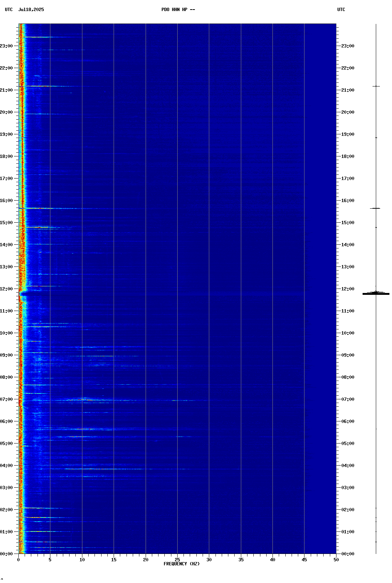The height and width of the screenshot is (583, 392).
Task: Click the seismogram spike just above 21:00
Action: click(376, 86)
